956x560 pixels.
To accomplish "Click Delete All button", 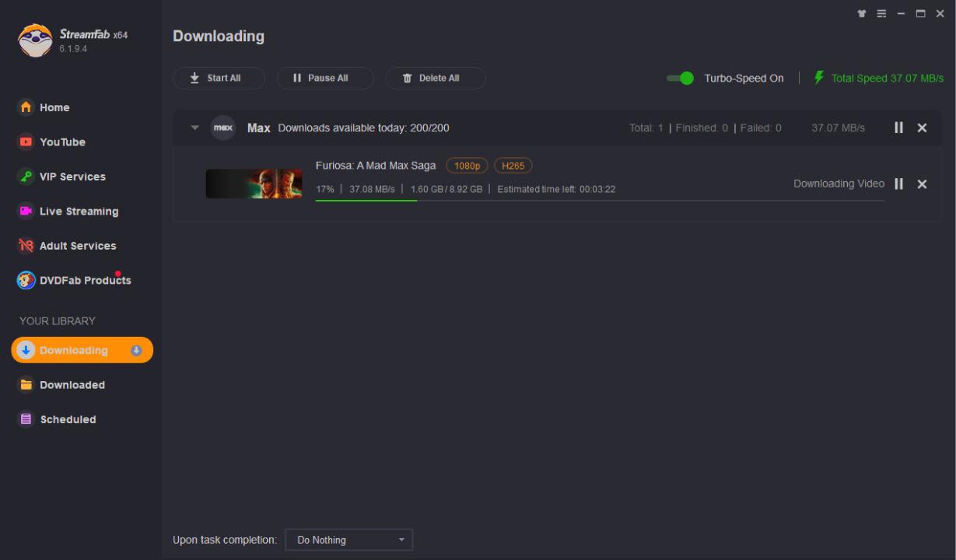I will [x=436, y=78].
